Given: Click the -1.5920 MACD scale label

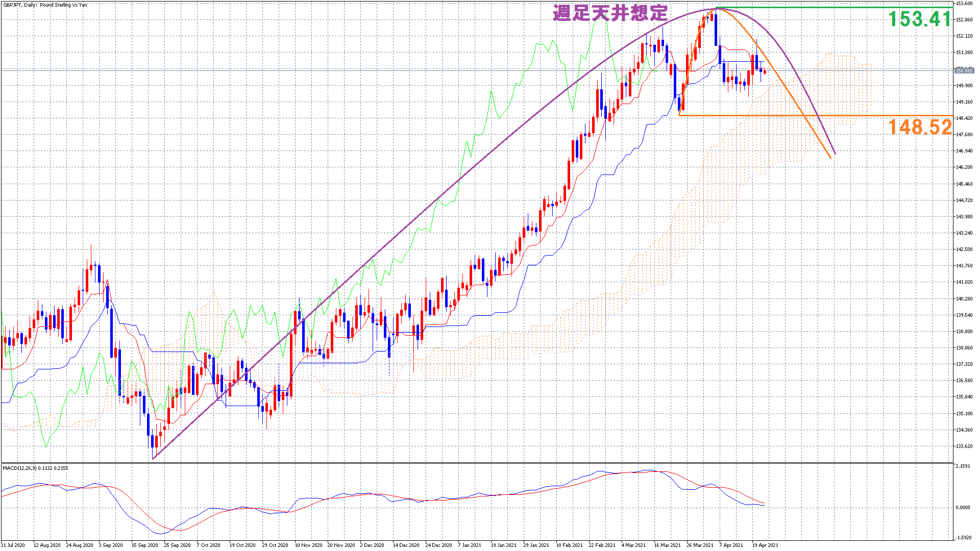Looking at the screenshot, I should pos(963,537).
